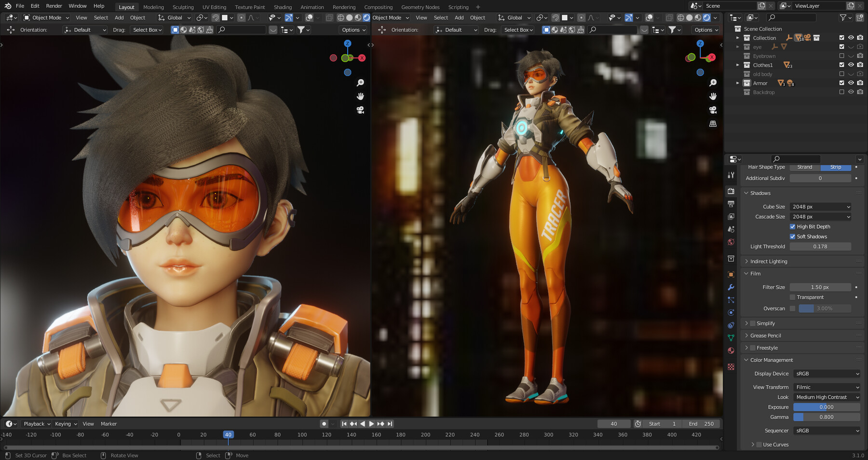The width and height of the screenshot is (868, 460).
Task: Open Cascade Size dropdown
Action: click(x=820, y=217)
